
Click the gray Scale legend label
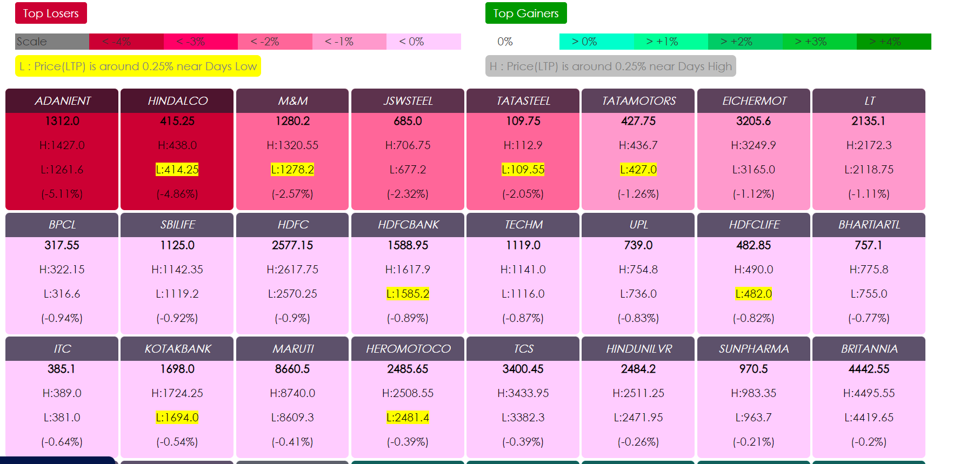pyautogui.click(x=52, y=42)
